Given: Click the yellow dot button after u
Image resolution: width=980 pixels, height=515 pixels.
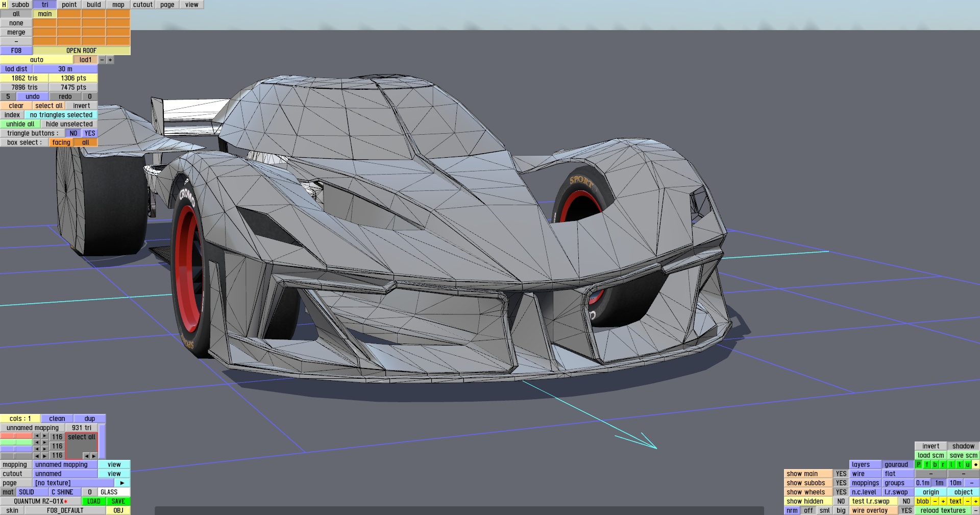Looking at the screenshot, I should point(976,464).
